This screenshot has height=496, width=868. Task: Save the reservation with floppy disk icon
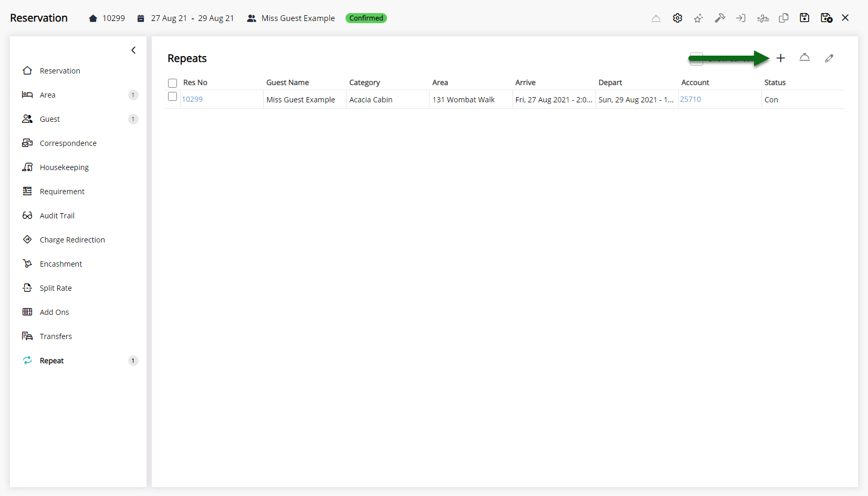804,18
